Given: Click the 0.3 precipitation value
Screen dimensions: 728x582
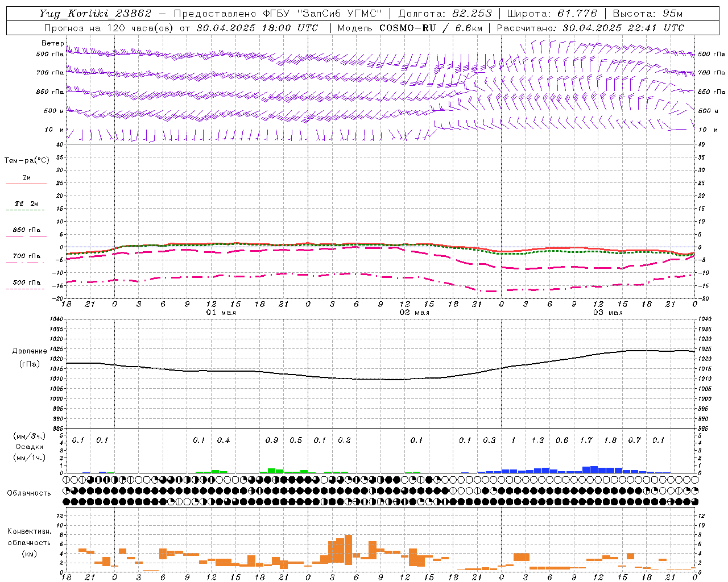Looking at the screenshot, I should click(489, 440).
